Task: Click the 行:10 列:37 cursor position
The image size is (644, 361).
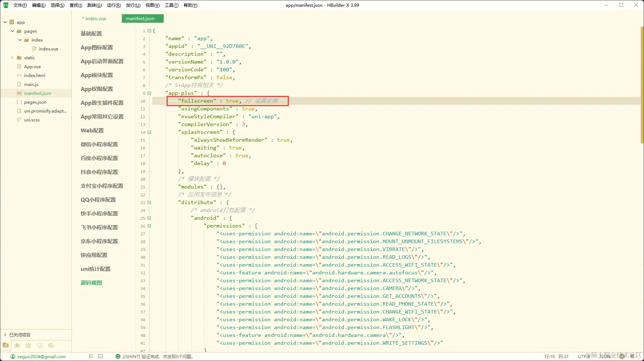Action: point(557,356)
